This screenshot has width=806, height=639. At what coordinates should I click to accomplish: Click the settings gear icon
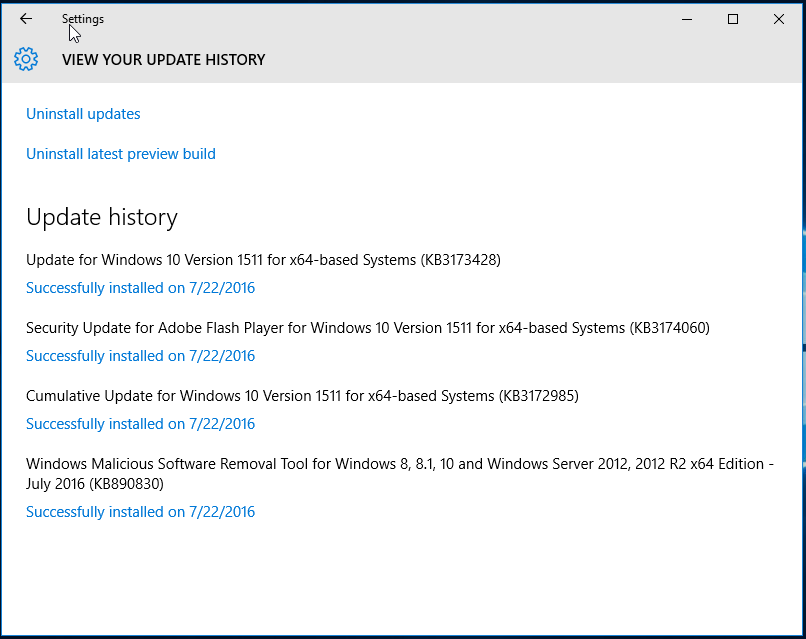tap(26, 59)
